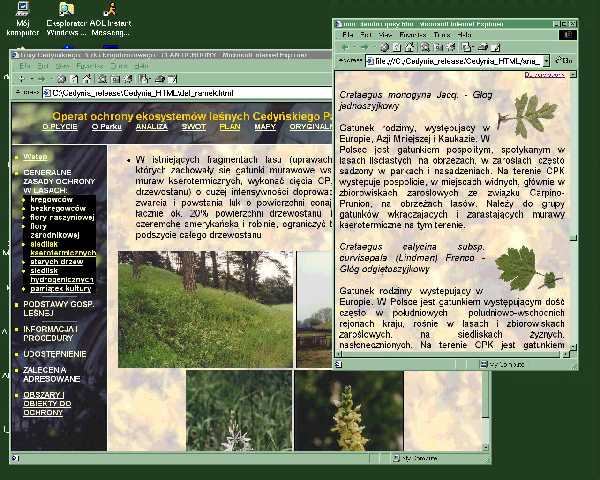Click Print icon in the front Explorer window
This screenshot has width=600, height=480.
tap(483, 47)
